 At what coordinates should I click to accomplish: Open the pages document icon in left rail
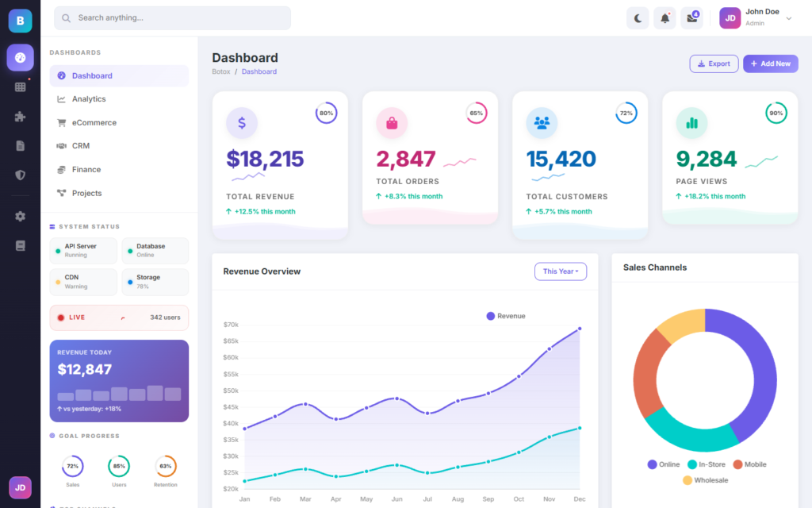coord(20,146)
